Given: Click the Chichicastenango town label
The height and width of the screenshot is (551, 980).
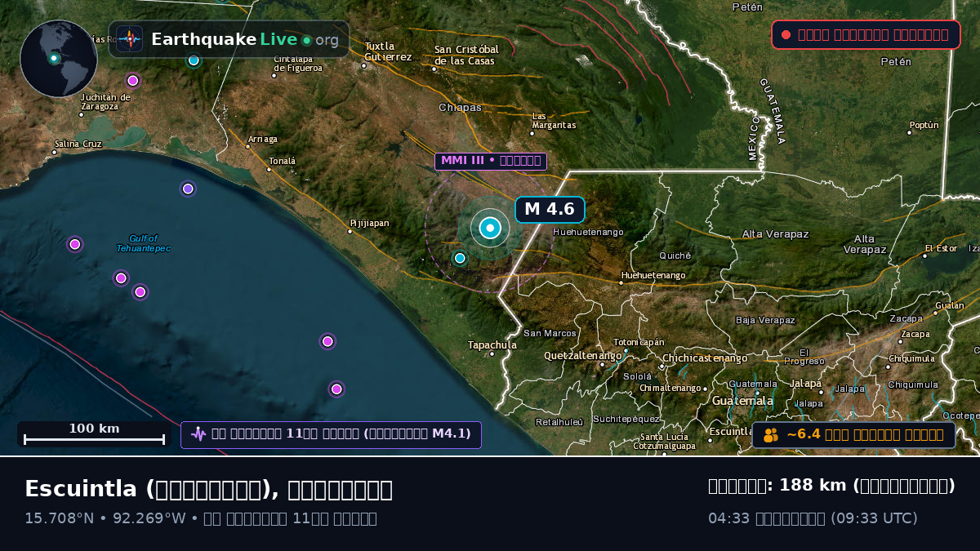Looking at the screenshot, I should click(x=705, y=358).
